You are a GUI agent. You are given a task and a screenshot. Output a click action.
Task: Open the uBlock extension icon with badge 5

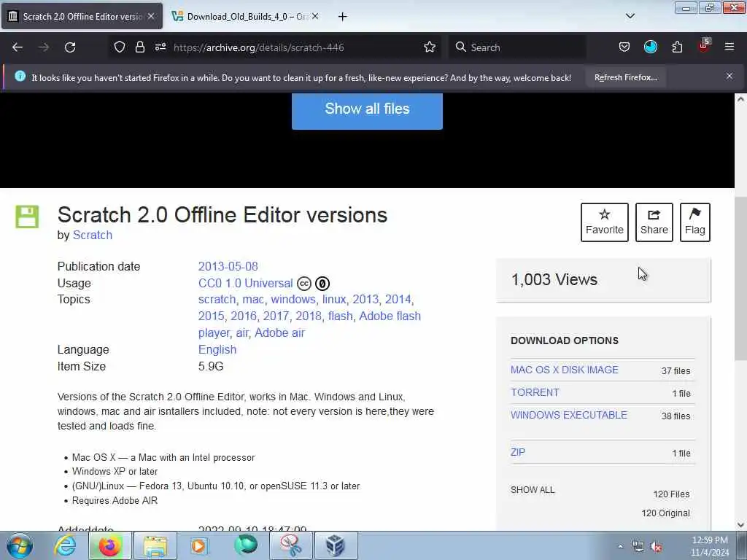pyautogui.click(x=704, y=46)
